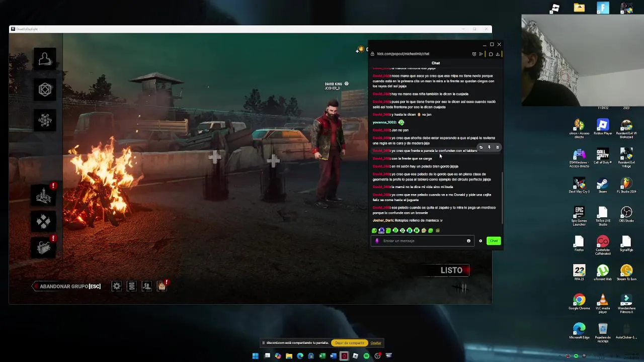Viewport: 644px width, 362px height.
Task: Open File Explorer from taskbar
Action: tap(289, 356)
